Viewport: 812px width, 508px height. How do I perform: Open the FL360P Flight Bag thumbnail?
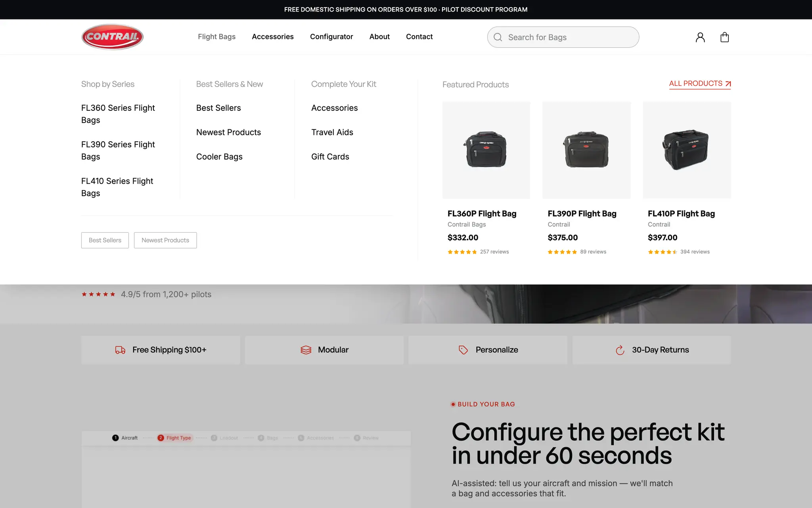click(x=486, y=150)
